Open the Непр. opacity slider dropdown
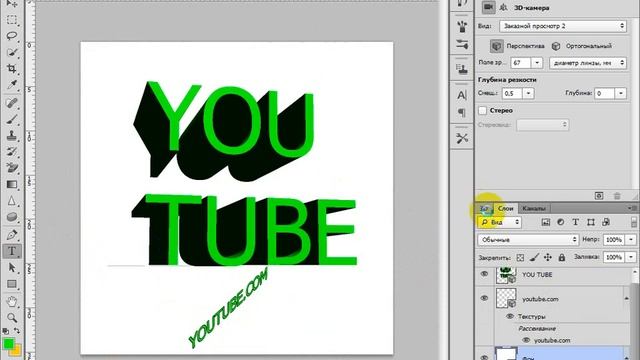The height and width of the screenshot is (360, 640). click(631, 240)
